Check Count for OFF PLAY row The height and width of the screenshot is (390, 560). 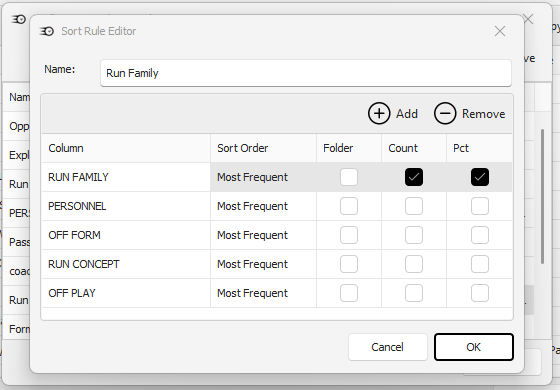[414, 293]
